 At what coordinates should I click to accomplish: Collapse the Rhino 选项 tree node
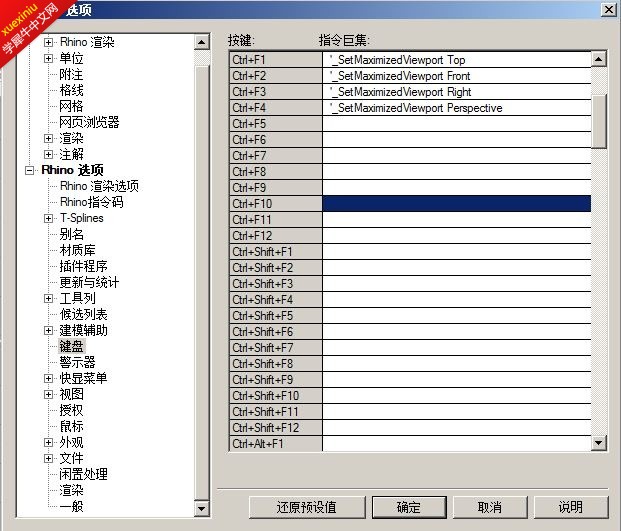pyautogui.click(x=29, y=170)
